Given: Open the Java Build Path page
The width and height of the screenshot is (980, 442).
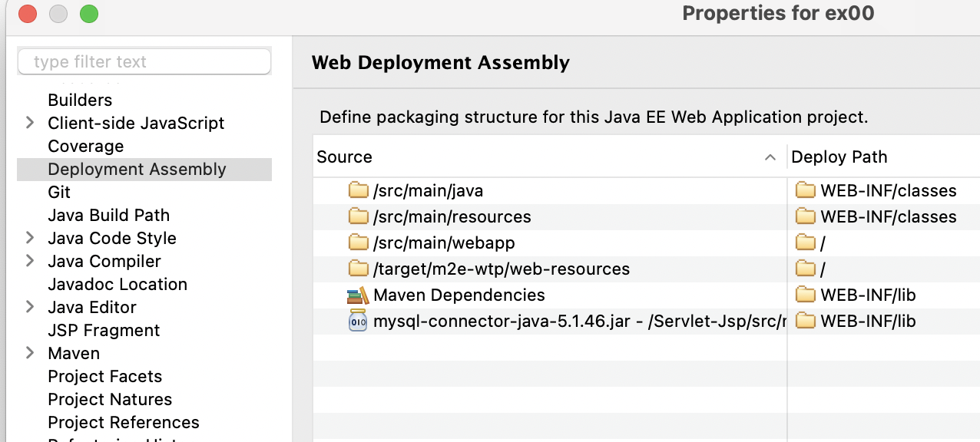Looking at the screenshot, I should coord(108,215).
